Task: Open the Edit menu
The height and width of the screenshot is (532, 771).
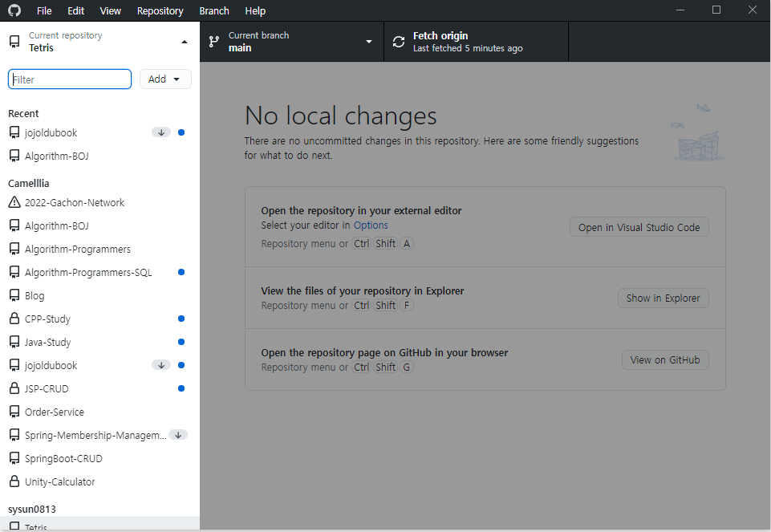Action: (75, 10)
